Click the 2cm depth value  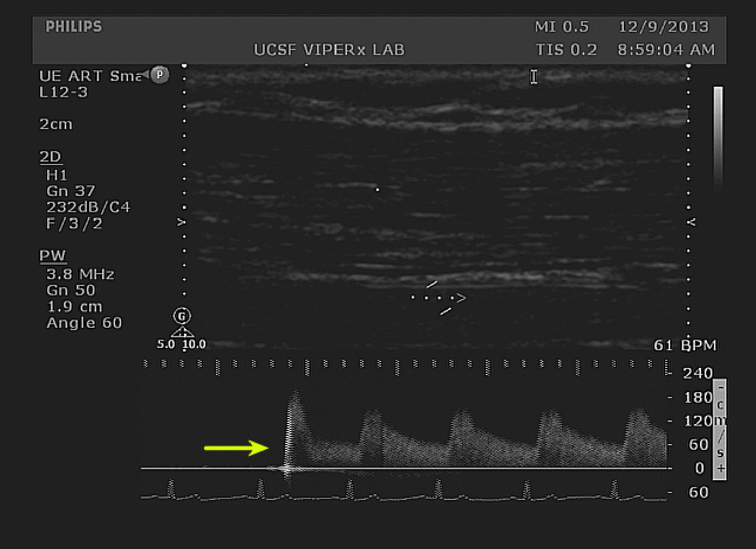[56, 124]
